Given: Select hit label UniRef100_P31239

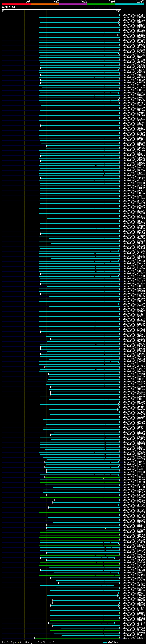Looking at the screenshot, I should [x=134, y=540].
